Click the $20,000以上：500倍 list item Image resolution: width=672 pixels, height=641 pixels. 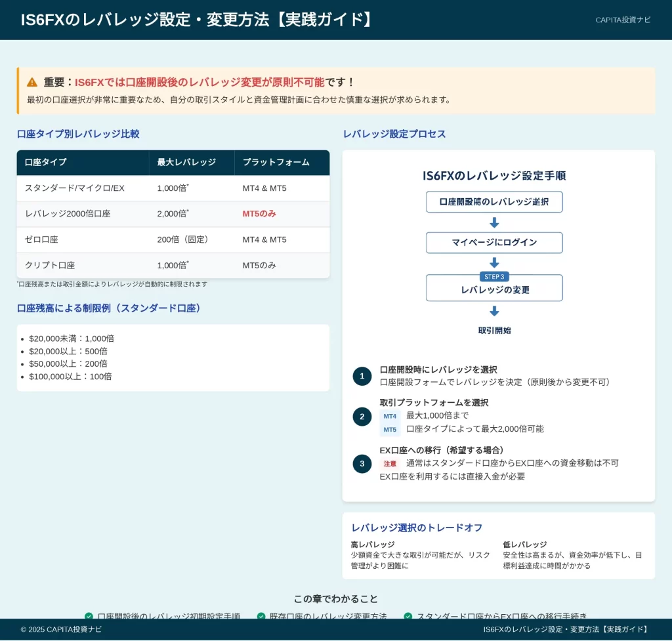coord(68,352)
